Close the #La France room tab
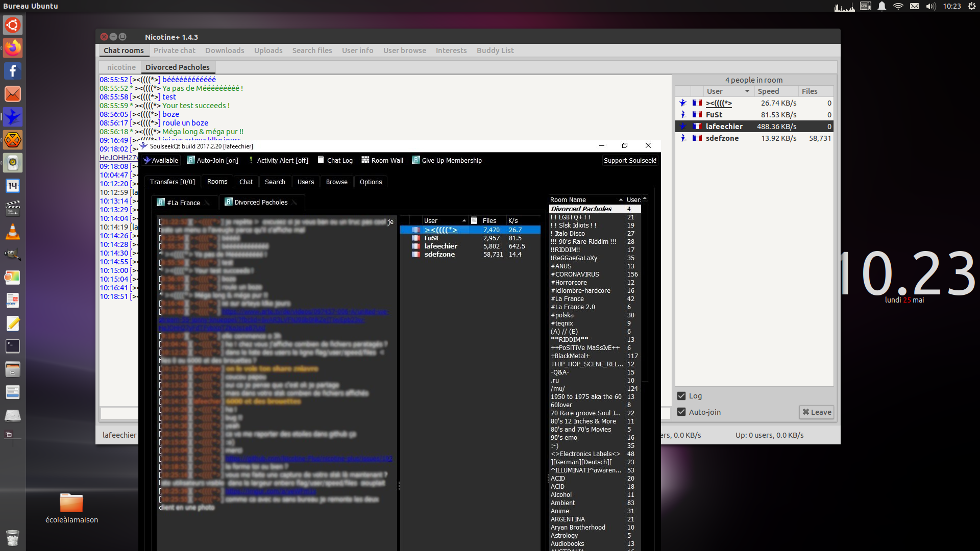The width and height of the screenshot is (980, 551). [207, 203]
